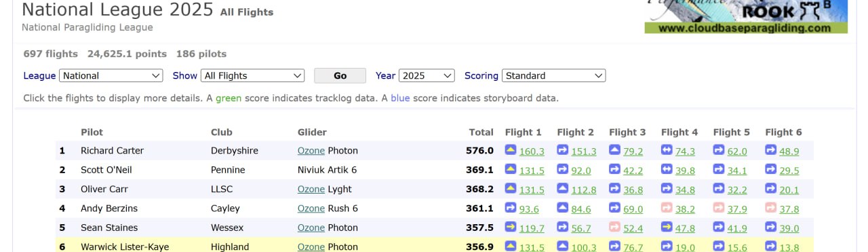Open the Ozone link beside Rush 6

311,209
